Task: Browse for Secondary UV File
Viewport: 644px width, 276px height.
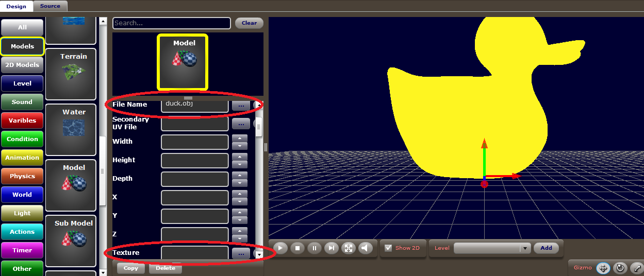Action: click(x=241, y=124)
